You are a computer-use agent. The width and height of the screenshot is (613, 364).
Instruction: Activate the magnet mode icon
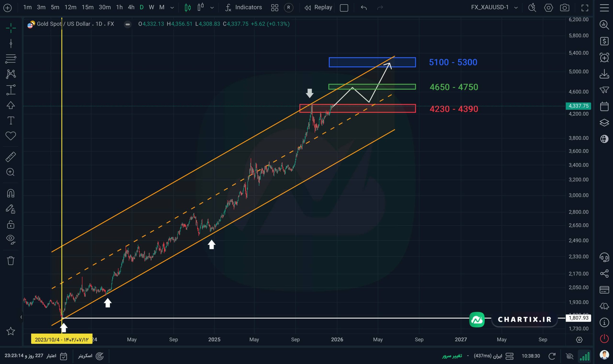click(11, 193)
